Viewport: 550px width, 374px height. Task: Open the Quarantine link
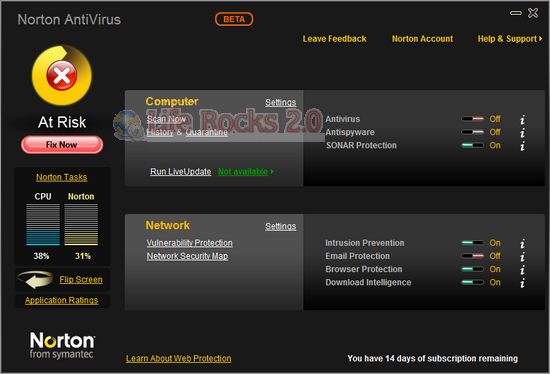tap(207, 132)
